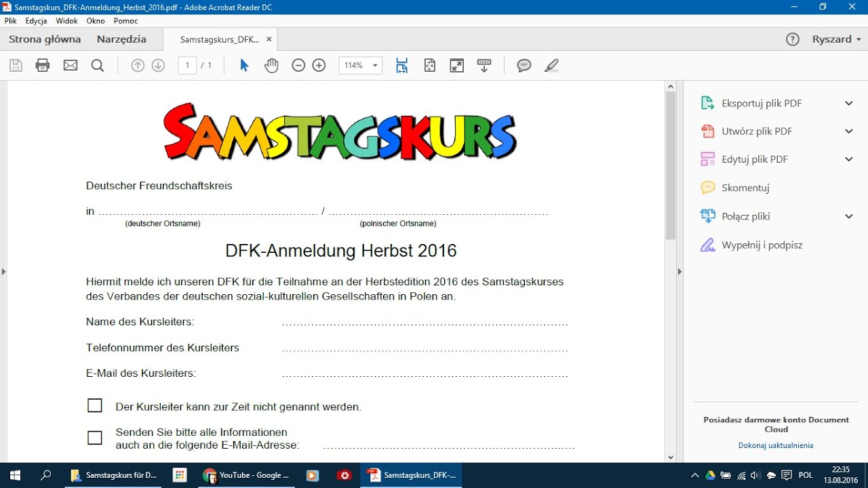The image size is (868, 488).
Task: Check 'Der Kursleiter kann zur Zeit nicht genannt werden' box
Action: [95, 405]
